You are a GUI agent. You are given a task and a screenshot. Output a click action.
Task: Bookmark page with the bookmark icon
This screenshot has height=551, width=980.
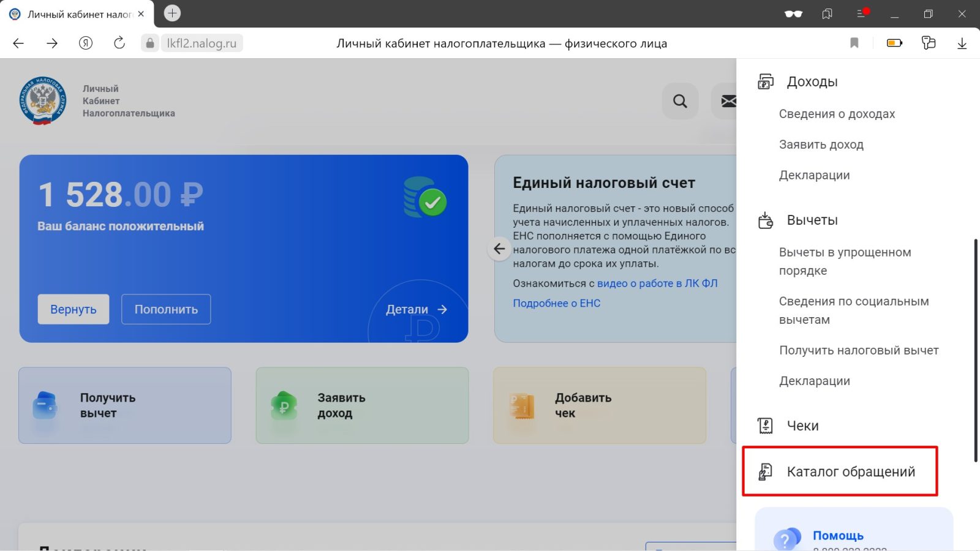(854, 43)
